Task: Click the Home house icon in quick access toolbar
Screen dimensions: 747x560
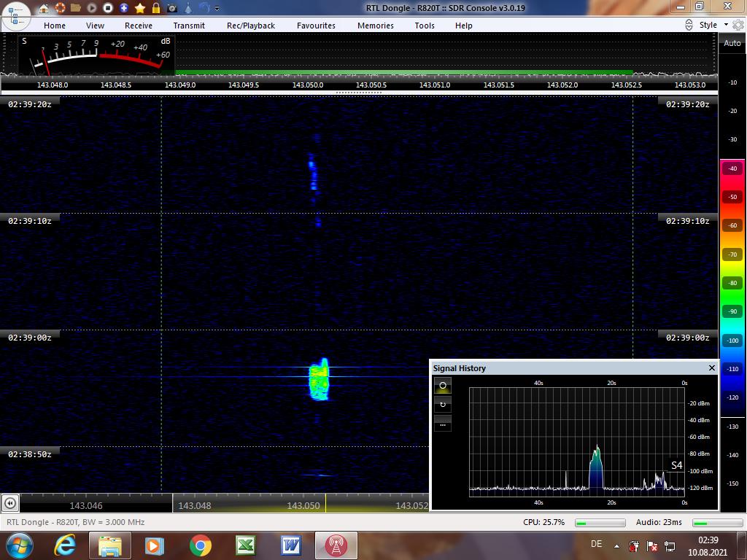Action: 44,8
